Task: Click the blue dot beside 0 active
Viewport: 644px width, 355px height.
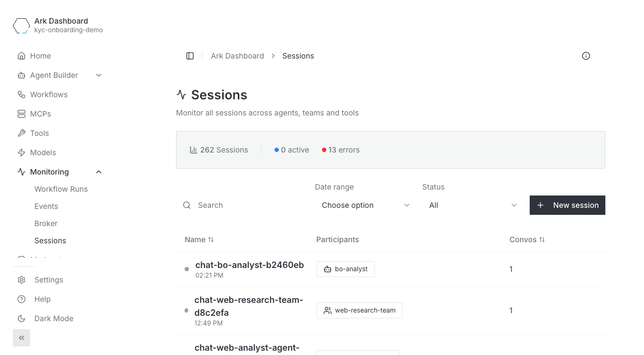Action: (276, 150)
